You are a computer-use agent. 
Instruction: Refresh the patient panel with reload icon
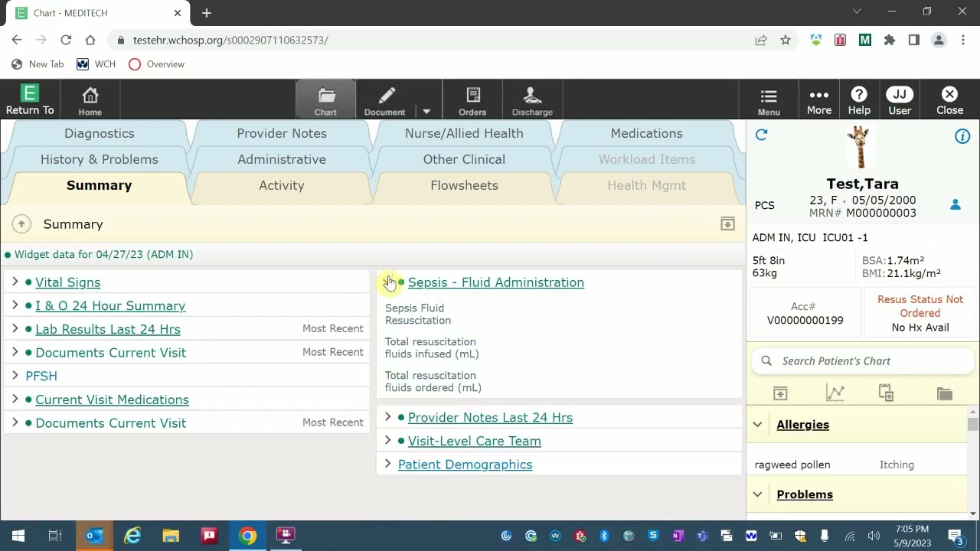tap(761, 135)
